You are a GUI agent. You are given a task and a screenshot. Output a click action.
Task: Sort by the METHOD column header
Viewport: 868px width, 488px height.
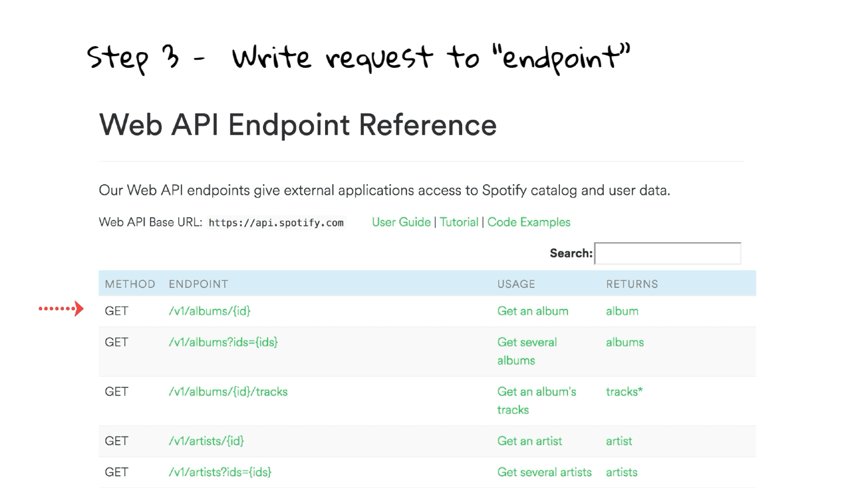point(130,284)
